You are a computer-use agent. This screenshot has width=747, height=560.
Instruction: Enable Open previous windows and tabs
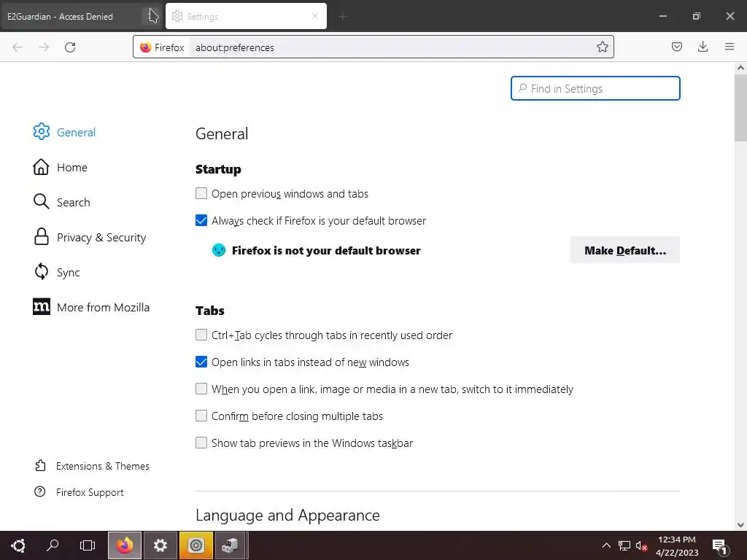201,193
